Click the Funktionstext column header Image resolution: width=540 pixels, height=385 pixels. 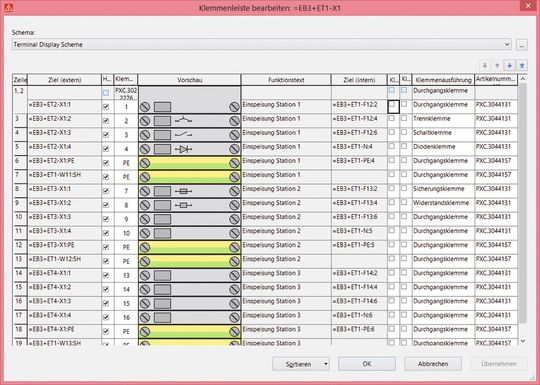pos(286,80)
